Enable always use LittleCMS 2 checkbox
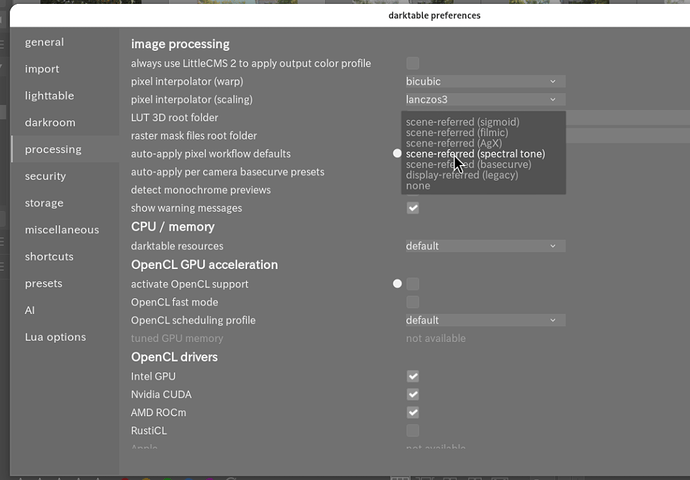 (x=413, y=63)
